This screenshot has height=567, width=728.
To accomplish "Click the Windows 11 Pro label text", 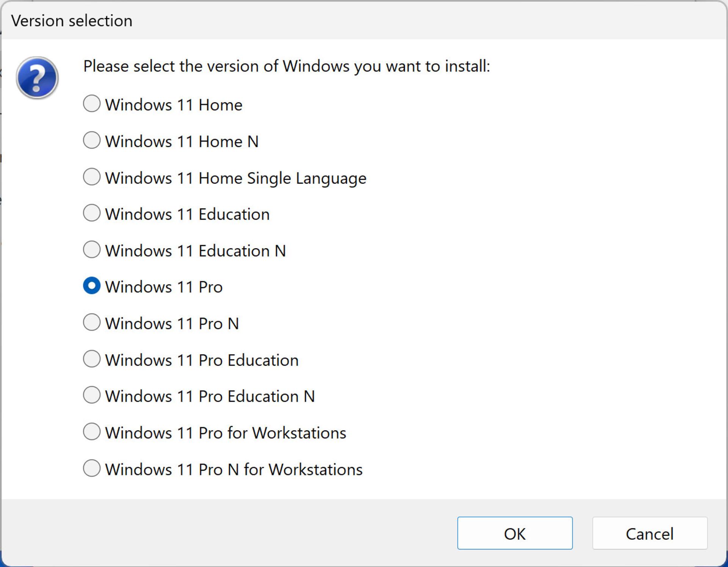I will 164,287.
